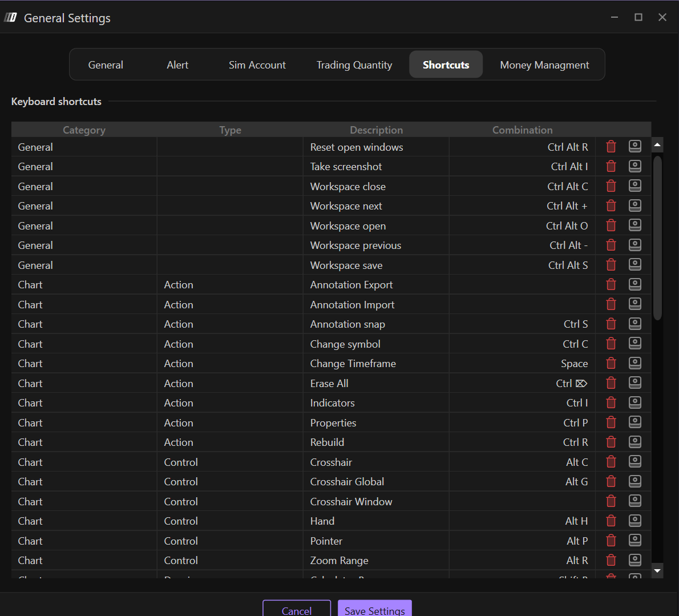Screen dimensions: 679x616
Task: Click the trash icon in the Indicators row
Action: coord(611,402)
